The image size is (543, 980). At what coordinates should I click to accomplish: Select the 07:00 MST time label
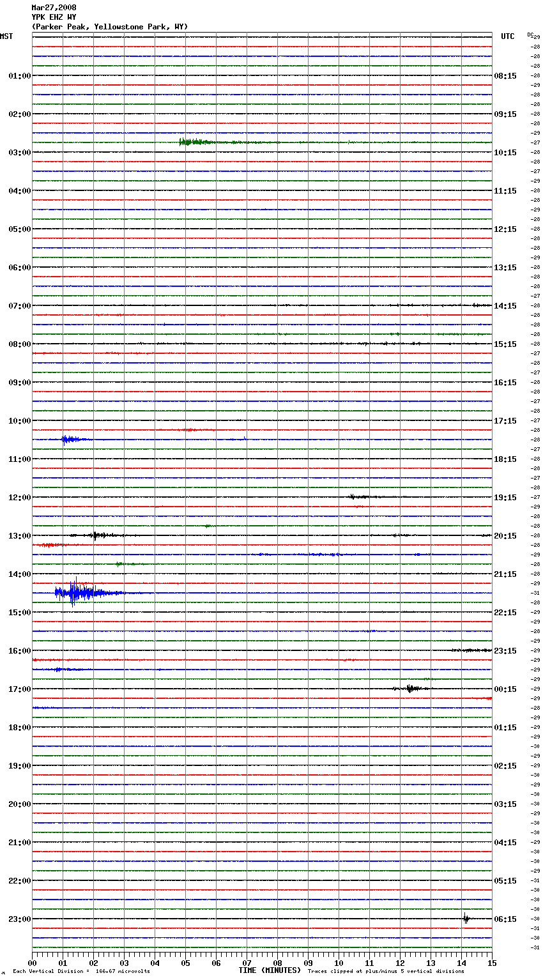coord(20,306)
